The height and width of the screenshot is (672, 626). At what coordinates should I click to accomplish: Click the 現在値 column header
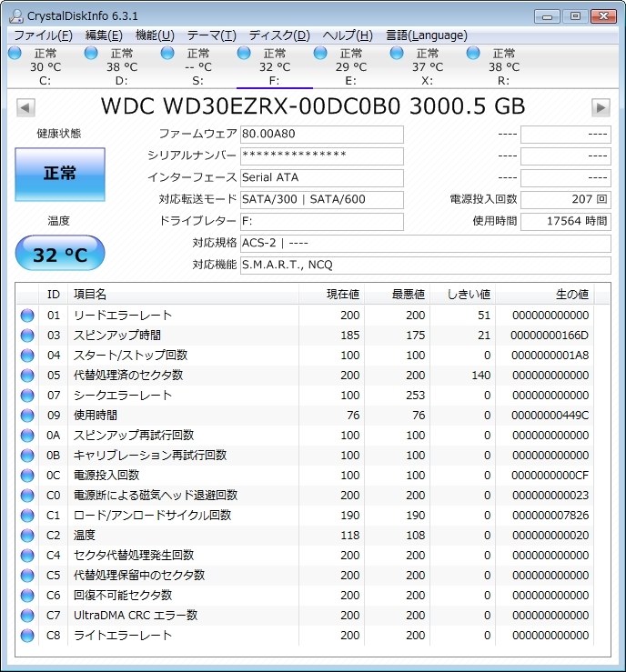[x=331, y=295]
